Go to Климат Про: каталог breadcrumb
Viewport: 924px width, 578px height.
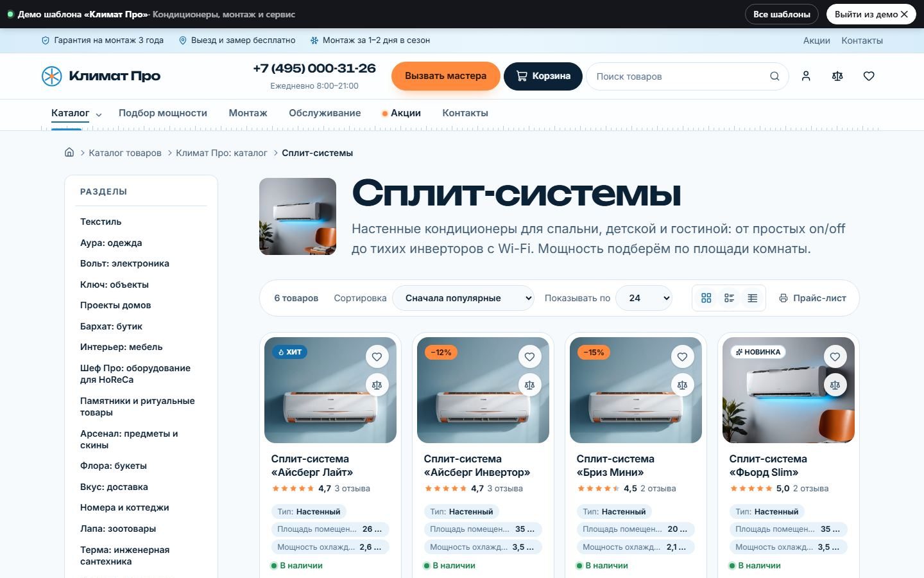(x=221, y=153)
